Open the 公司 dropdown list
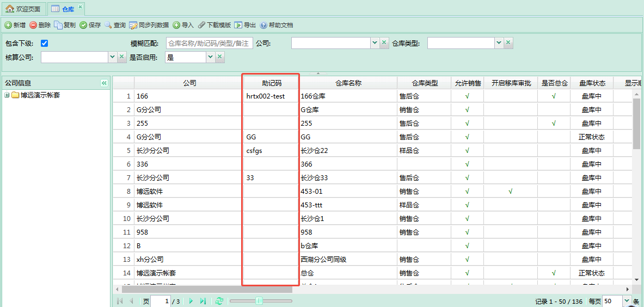This screenshot has height=307, width=644. click(x=375, y=43)
